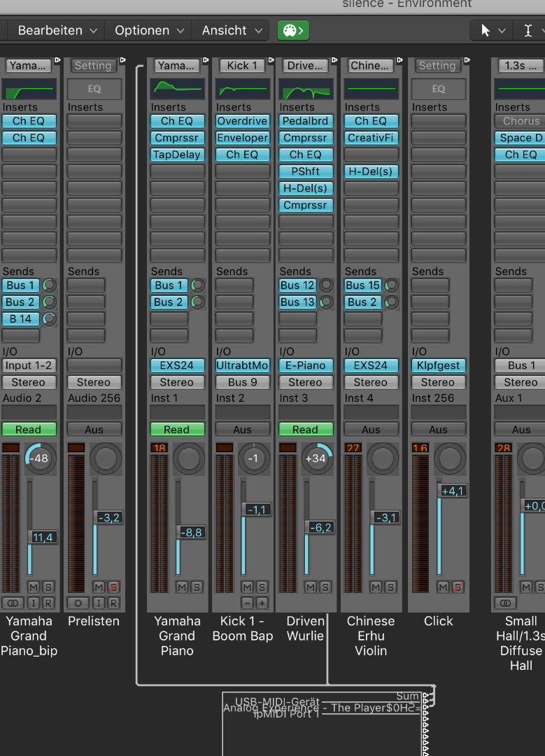Click the stereo format icon under Audio 2
The width and height of the screenshot is (545, 756).
(12, 603)
